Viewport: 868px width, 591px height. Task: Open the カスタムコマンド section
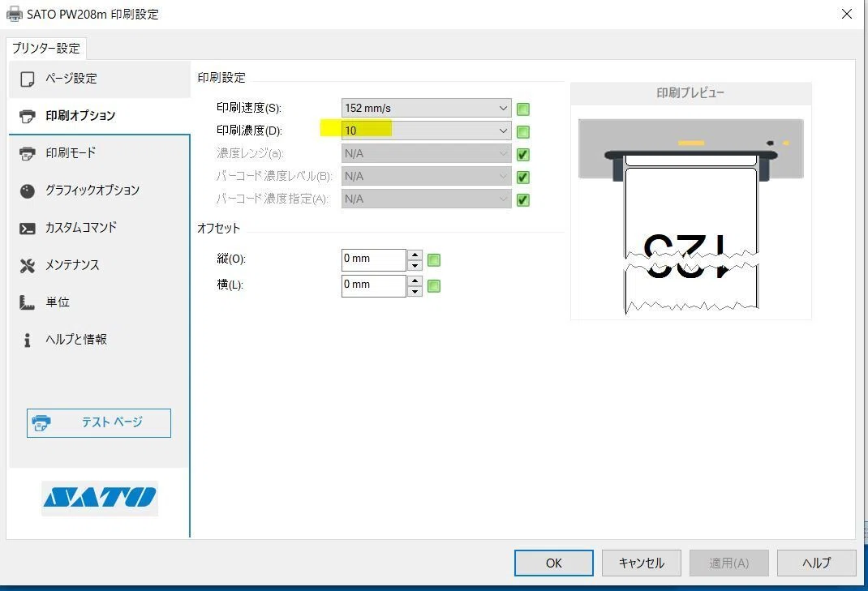[100, 228]
